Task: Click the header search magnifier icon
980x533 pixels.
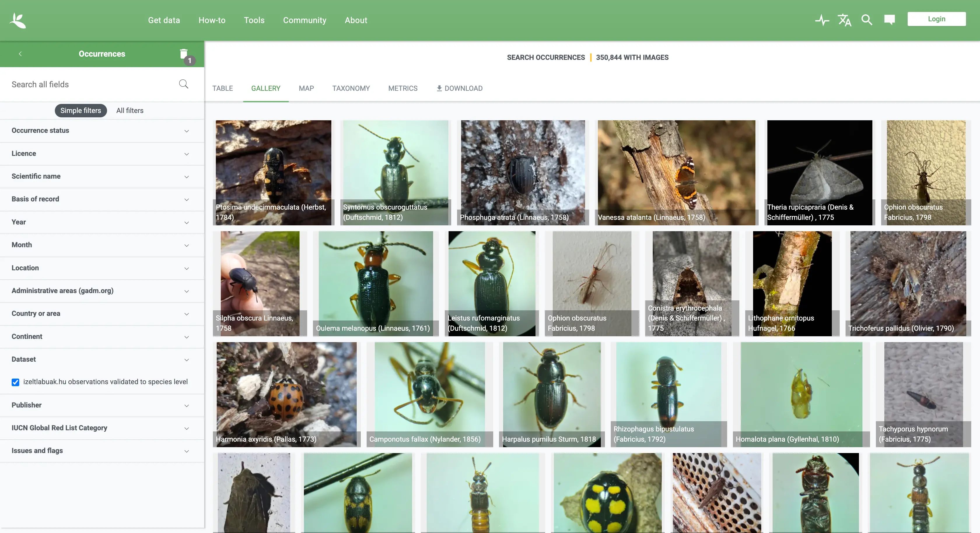Action: [x=867, y=20]
